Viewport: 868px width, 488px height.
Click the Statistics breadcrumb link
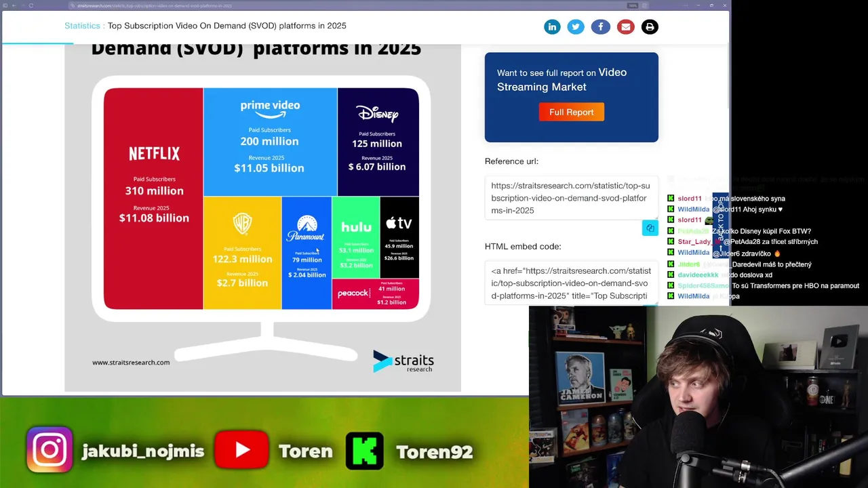[83, 26]
